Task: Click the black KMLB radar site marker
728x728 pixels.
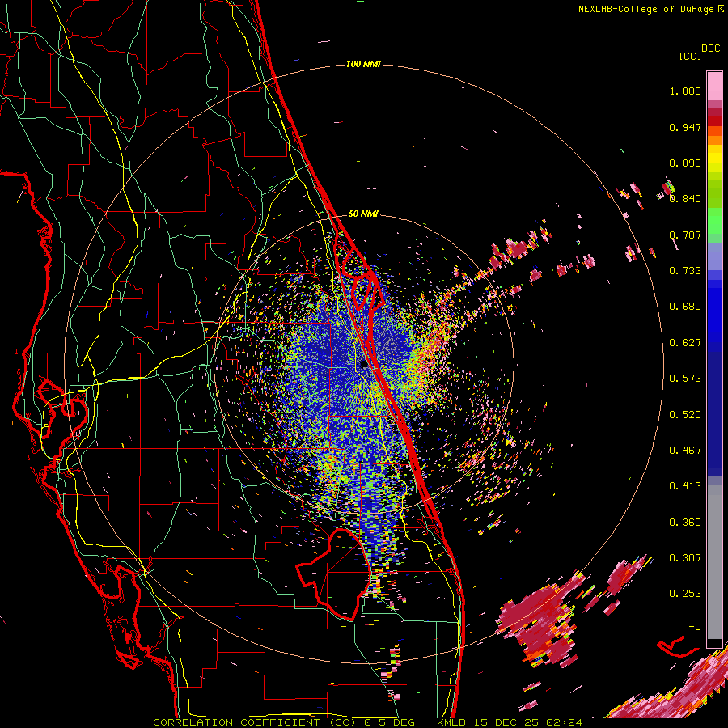Action: [x=365, y=363]
